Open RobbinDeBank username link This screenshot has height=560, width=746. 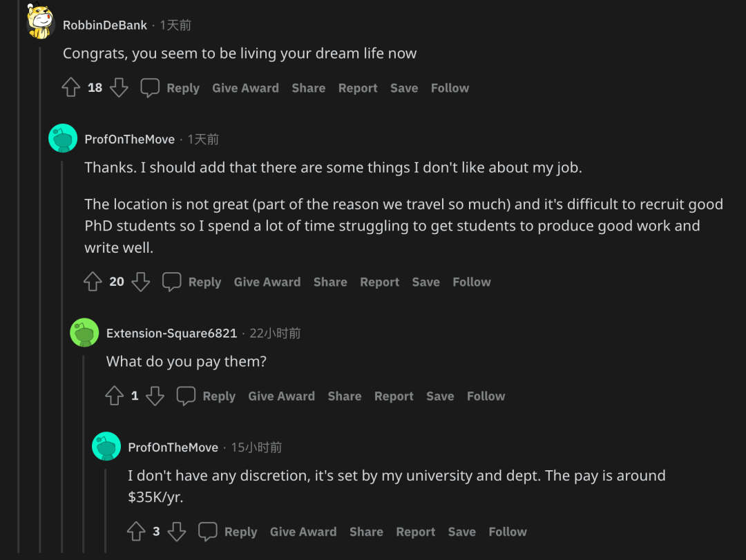coord(104,25)
